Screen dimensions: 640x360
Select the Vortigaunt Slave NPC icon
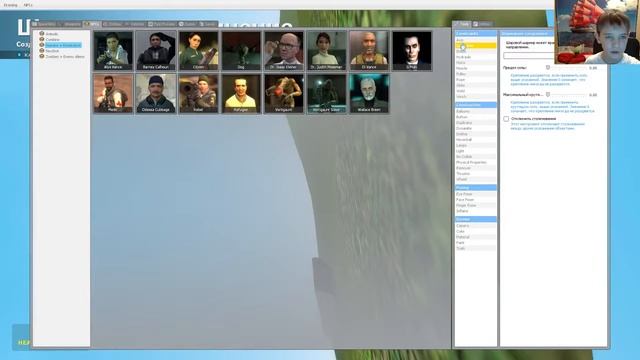pos(327,93)
